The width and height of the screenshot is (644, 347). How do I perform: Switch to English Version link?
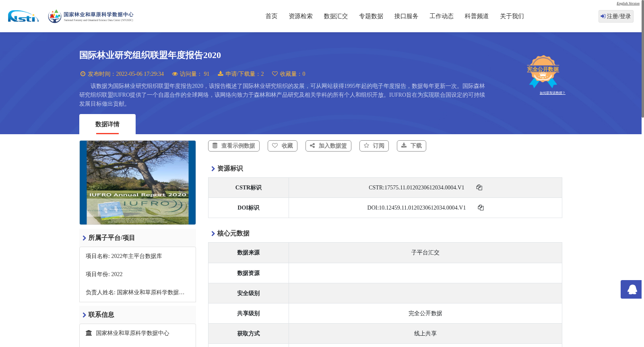point(628,3)
